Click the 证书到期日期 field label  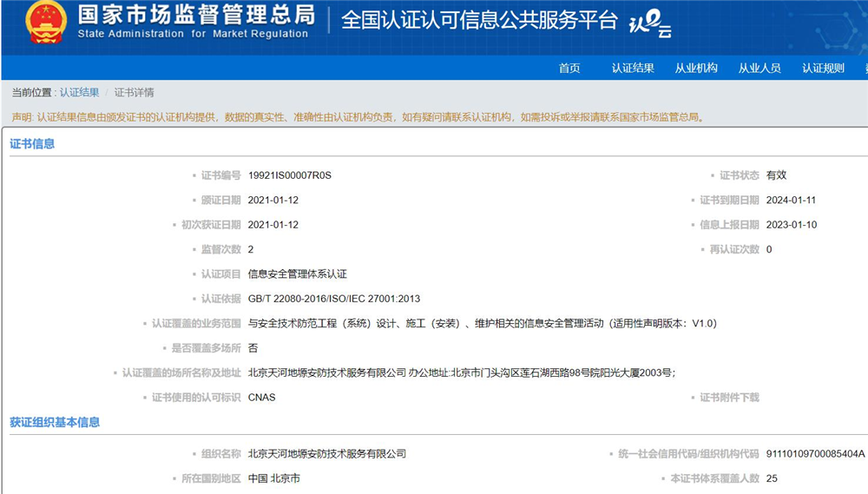pos(729,200)
